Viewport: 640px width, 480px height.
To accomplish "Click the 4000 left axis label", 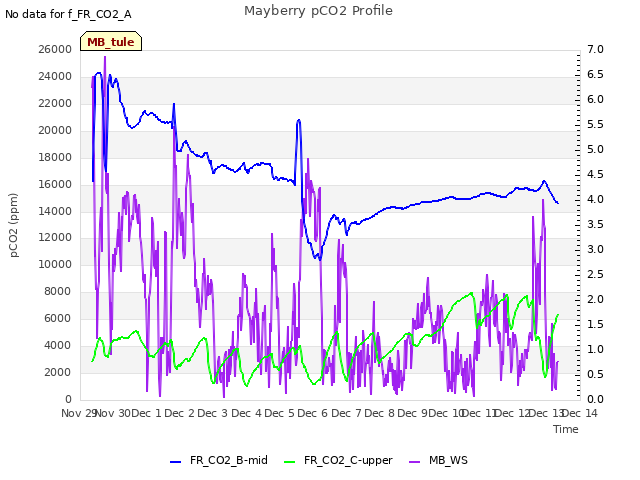I will click(58, 345).
